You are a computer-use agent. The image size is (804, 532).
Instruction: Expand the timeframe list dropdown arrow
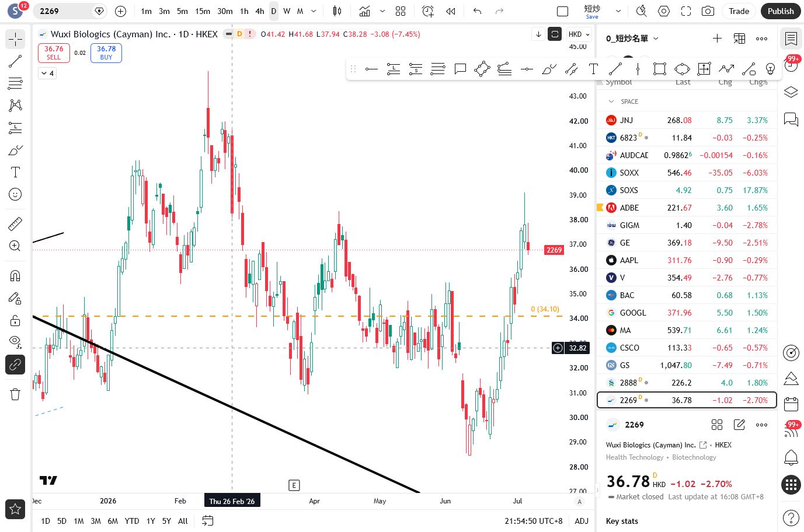coord(314,11)
